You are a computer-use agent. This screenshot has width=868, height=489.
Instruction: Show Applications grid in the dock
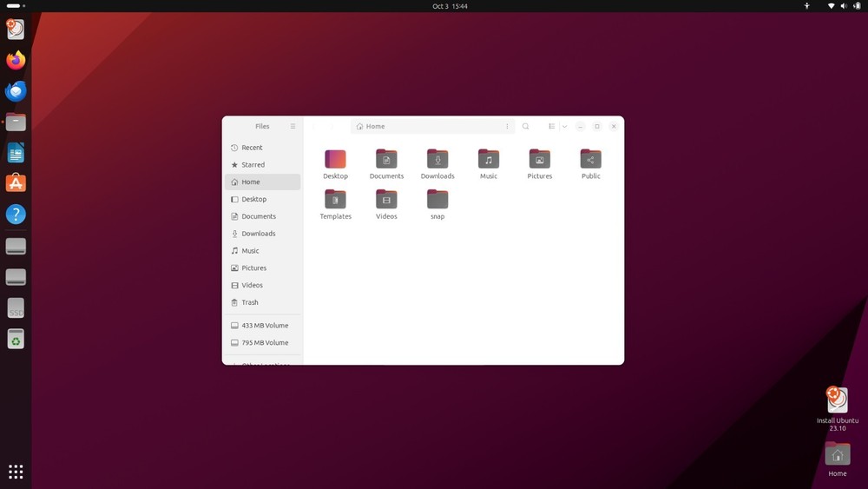coord(16,472)
